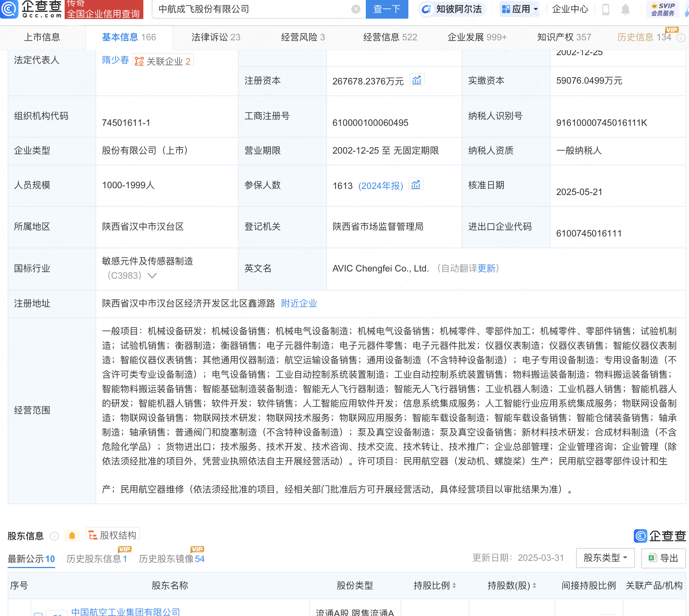Switch to 上市信息 tab
689x616 pixels.
click(x=42, y=37)
